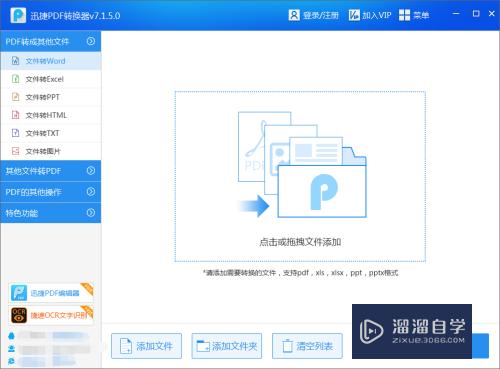
Task: Open the 迅捷PDF编辑器 promotion link
Action: tap(51, 293)
